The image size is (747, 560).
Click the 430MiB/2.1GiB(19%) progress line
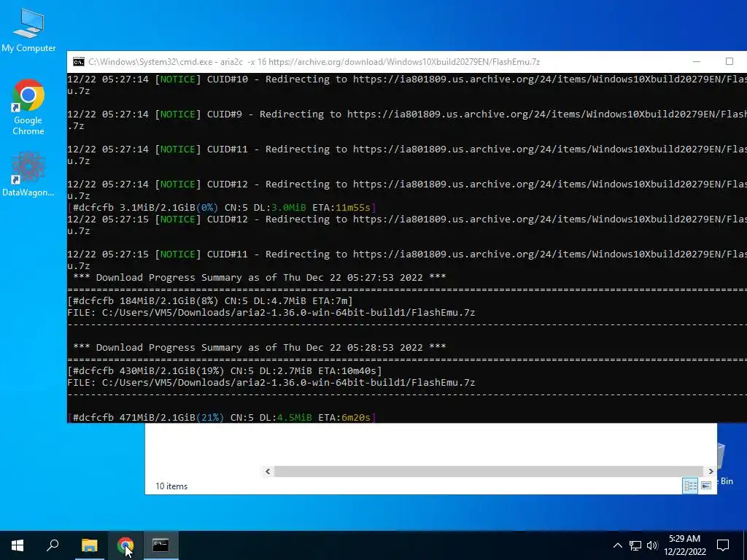pos(225,371)
